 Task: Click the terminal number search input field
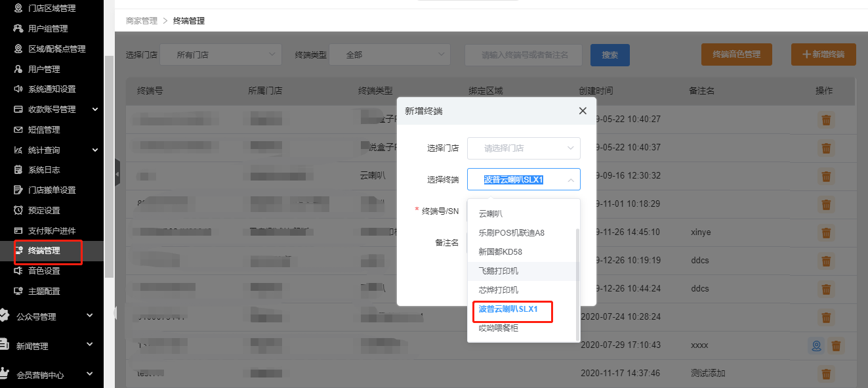(524, 55)
